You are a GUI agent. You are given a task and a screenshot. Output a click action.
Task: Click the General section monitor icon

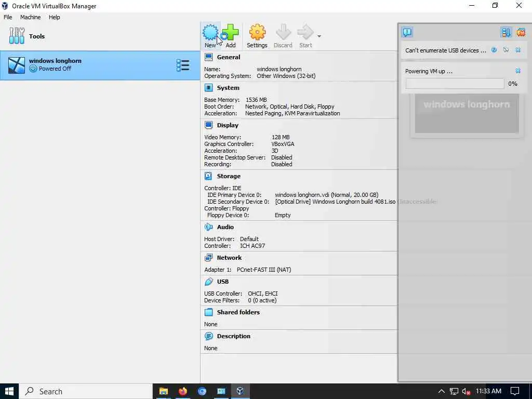pos(208,57)
